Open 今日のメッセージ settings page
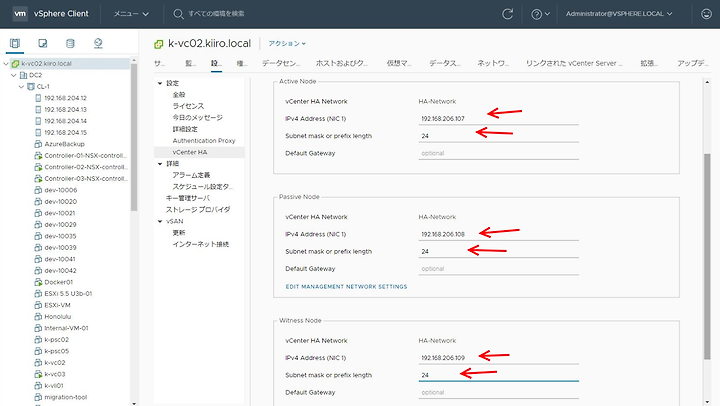Image resolution: width=720 pixels, height=406 pixels. pyautogui.click(x=197, y=118)
